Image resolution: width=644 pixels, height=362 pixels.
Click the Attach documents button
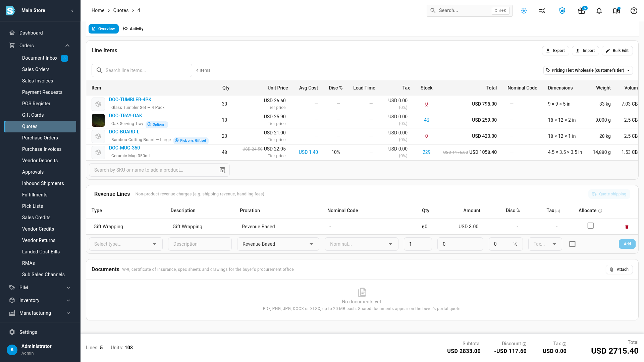coord(619,269)
